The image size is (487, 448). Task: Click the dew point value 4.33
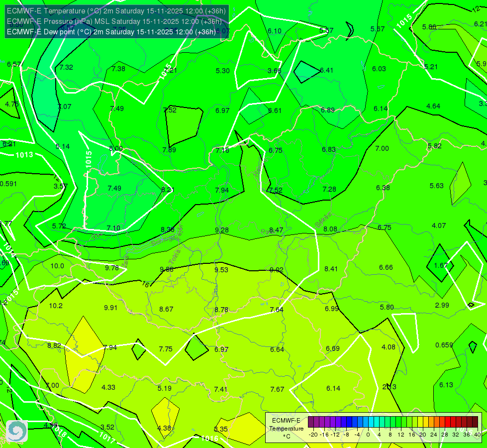pos(108,387)
